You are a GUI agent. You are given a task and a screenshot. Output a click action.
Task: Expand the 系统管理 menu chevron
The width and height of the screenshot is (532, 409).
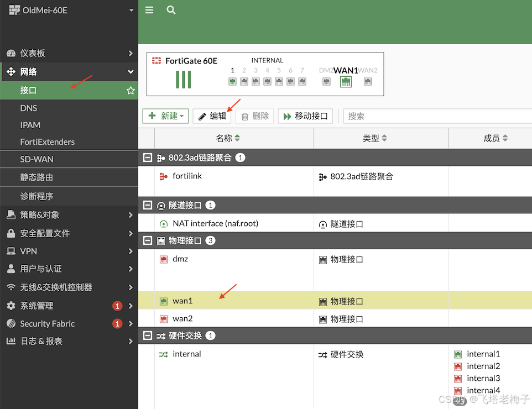pos(131,306)
